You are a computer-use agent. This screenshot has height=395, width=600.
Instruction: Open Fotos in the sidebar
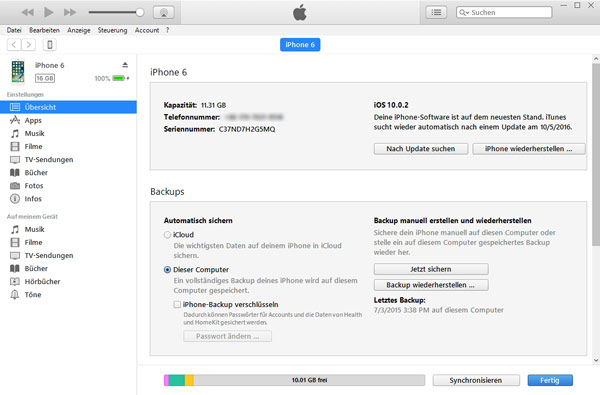point(34,186)
